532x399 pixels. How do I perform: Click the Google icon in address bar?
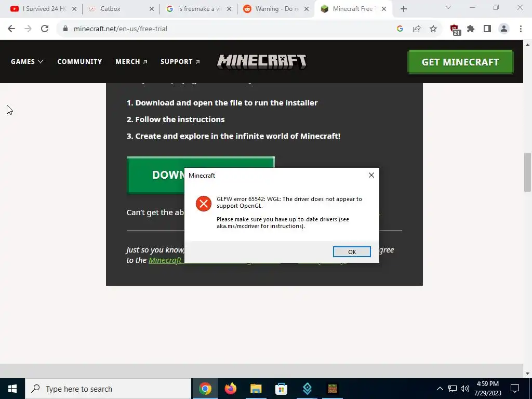(400, 29)
